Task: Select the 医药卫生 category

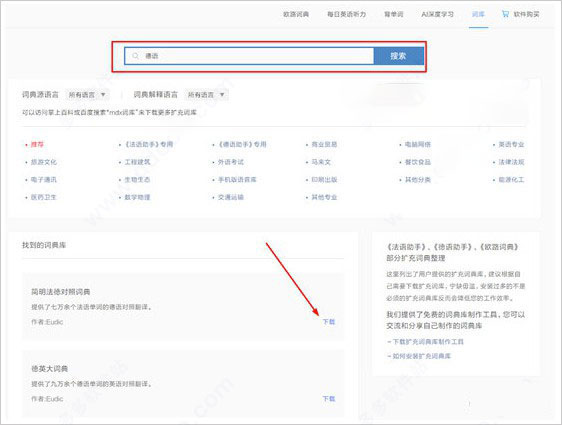Action: 44,197
